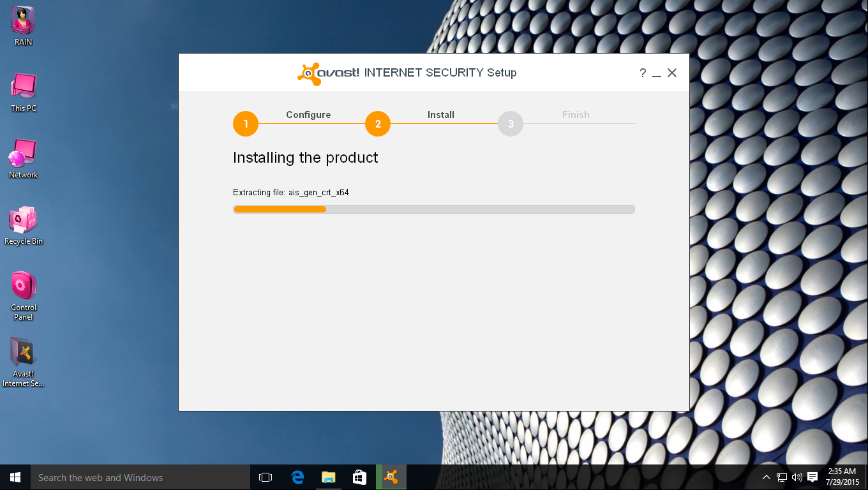Select the Install step label

point(441,115)
